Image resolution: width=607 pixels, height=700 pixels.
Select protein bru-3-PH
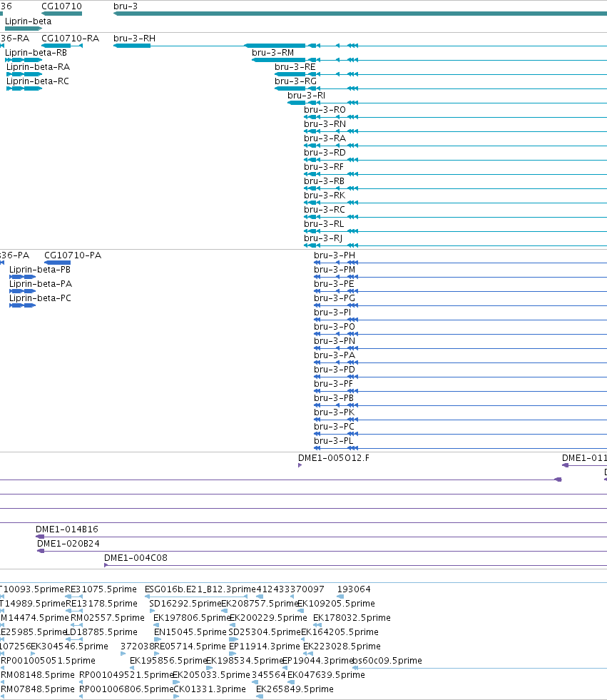pyautogui.click(x=335, y=255)
